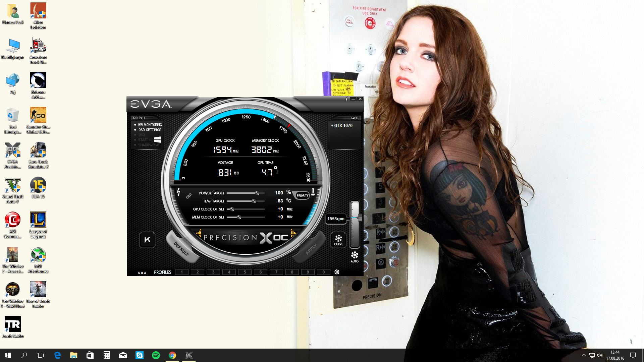
Task: Select the OSD menu item
Action: coord(142,135)
